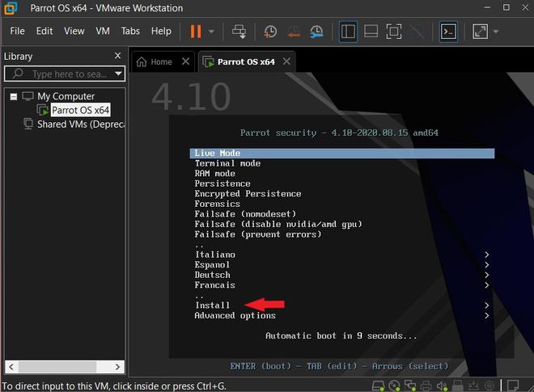This screenshot has width=534, height=392.
Task: Select My Computer in the library
Action: point(66,96)
